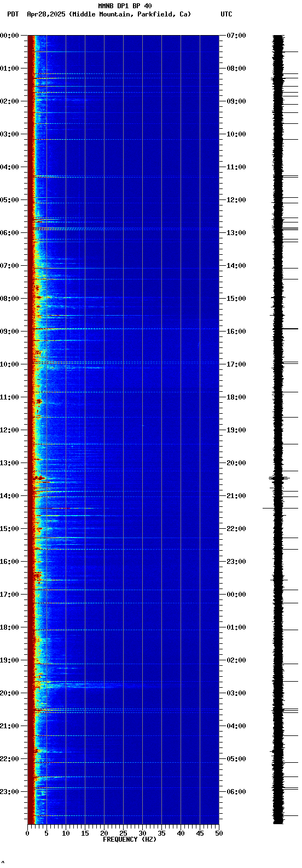Click the '02:00' label on the PDT axis

click(x=10, y=101)
